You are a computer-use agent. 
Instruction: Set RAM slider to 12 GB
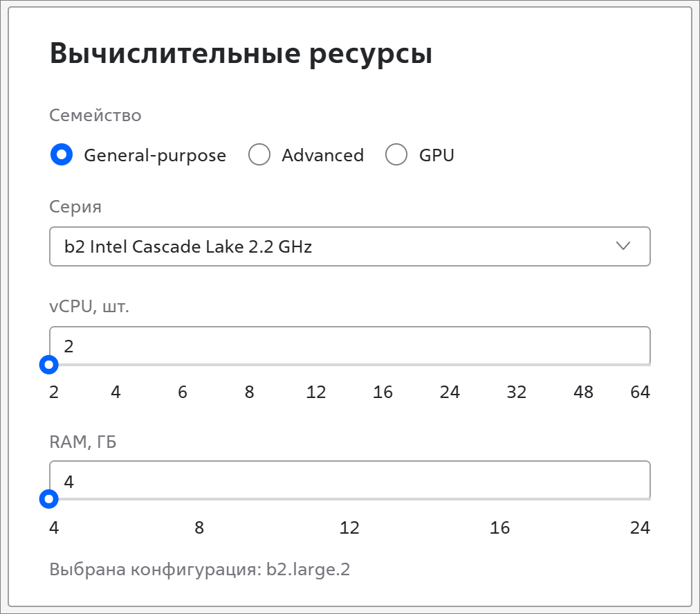(x=349, y=527)
